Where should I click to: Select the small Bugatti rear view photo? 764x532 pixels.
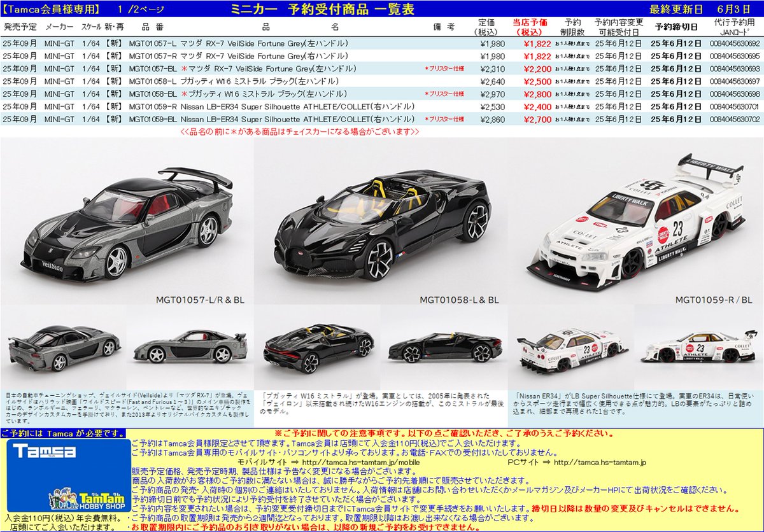[x=318, y=347]
